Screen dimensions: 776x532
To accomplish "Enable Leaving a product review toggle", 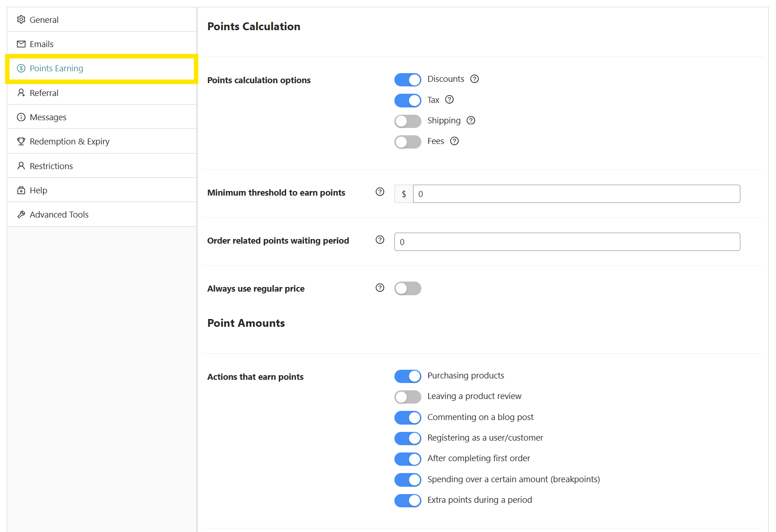I will tap(408, 397).
